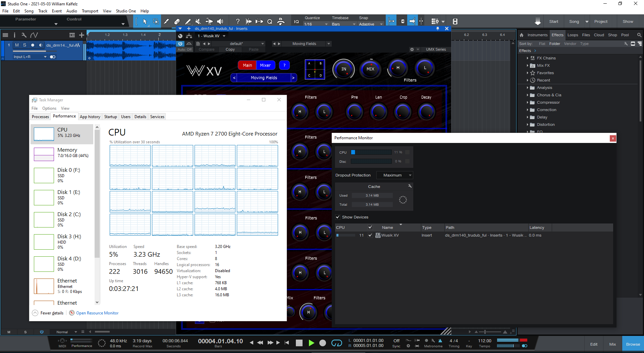Click the wrench options icon above tracks
Screen dimensions: 644x353
click(x=24, y=35)
